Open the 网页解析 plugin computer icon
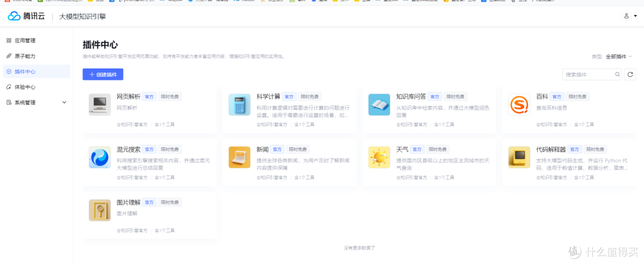 (x=100, y=105)
